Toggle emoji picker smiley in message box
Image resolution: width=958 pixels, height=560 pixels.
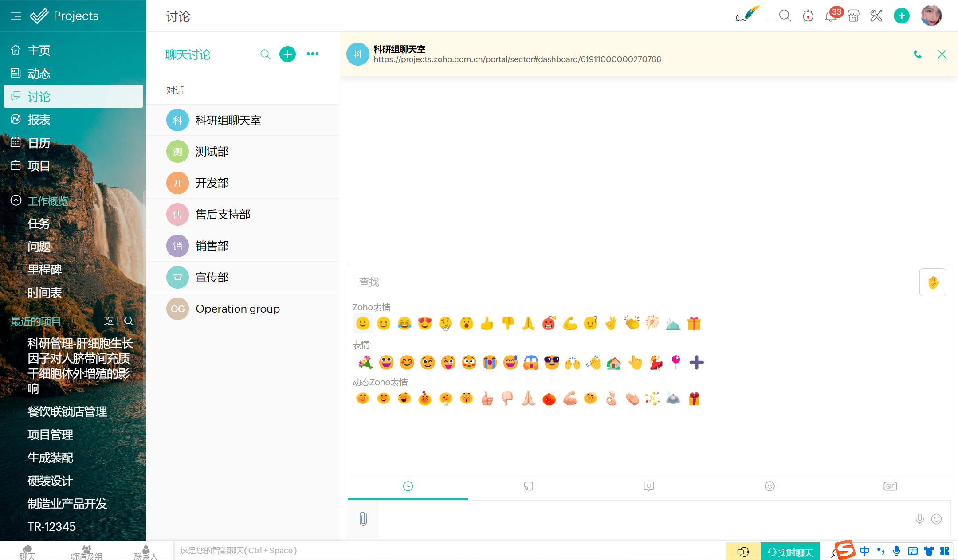[x=936, y=519]
